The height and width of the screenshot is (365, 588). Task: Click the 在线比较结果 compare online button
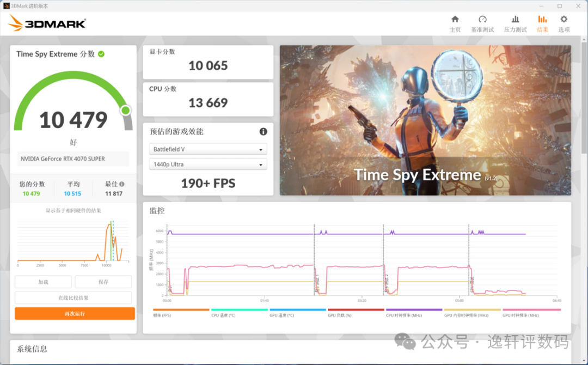[73, 298]
